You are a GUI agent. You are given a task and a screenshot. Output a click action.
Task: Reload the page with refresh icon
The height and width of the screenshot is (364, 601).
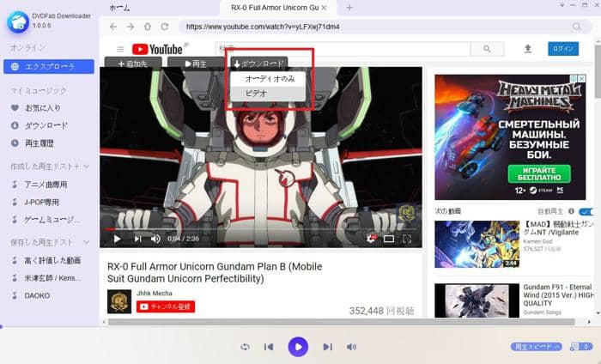[x=164, y=27]
